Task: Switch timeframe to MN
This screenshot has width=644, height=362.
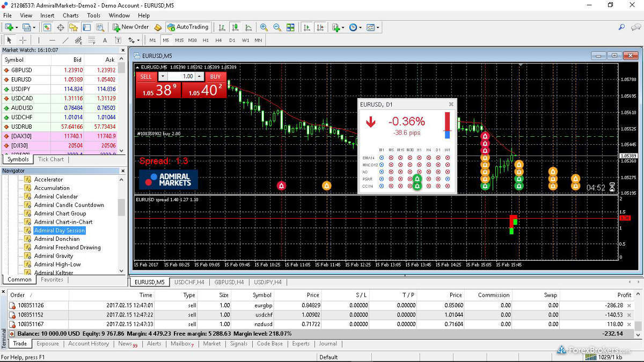Action: pyautogui.click(x=258, y=40)
